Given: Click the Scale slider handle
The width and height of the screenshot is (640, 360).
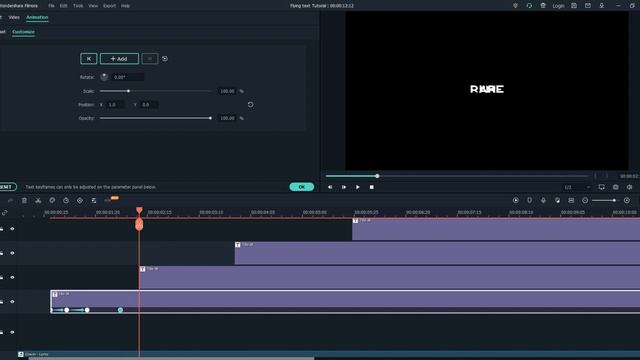Looking at the screenshot, I should tap(128, 91).
